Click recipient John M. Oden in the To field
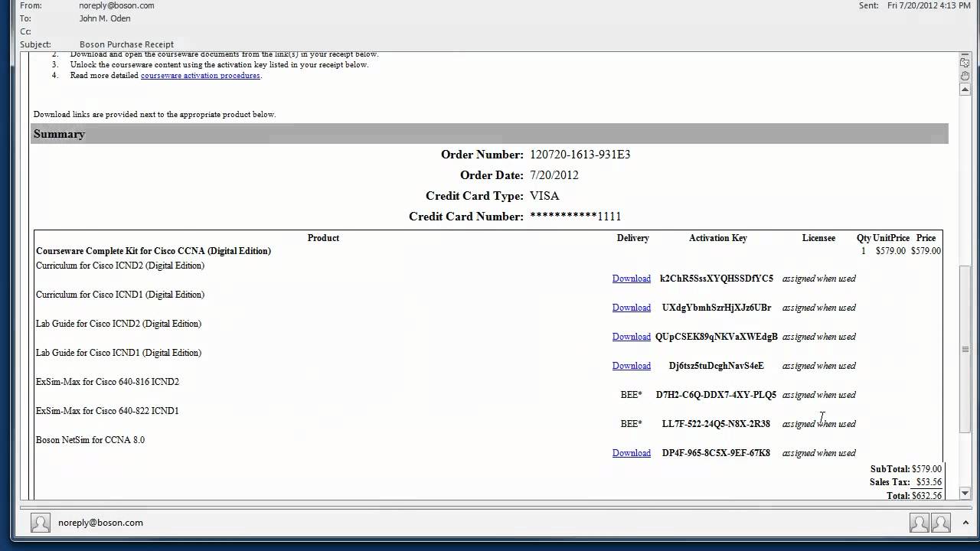980x551 pixels. coord(105,18)
